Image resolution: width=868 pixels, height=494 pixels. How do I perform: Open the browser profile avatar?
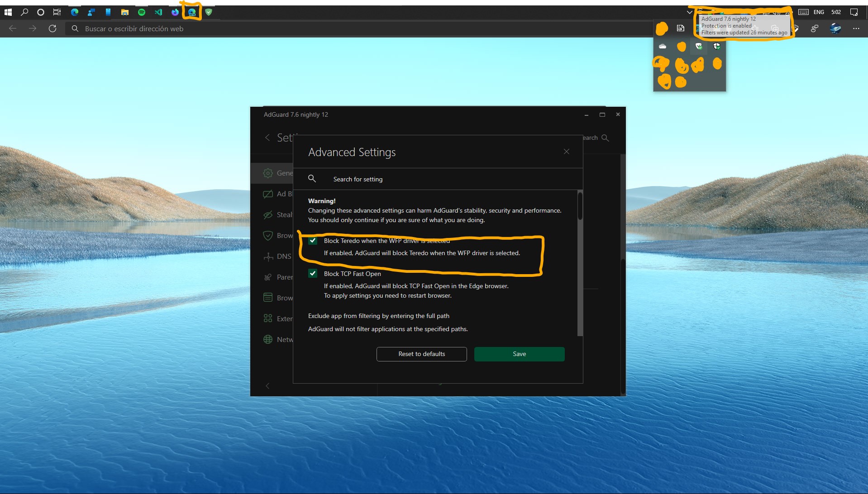tap(835, 28)
